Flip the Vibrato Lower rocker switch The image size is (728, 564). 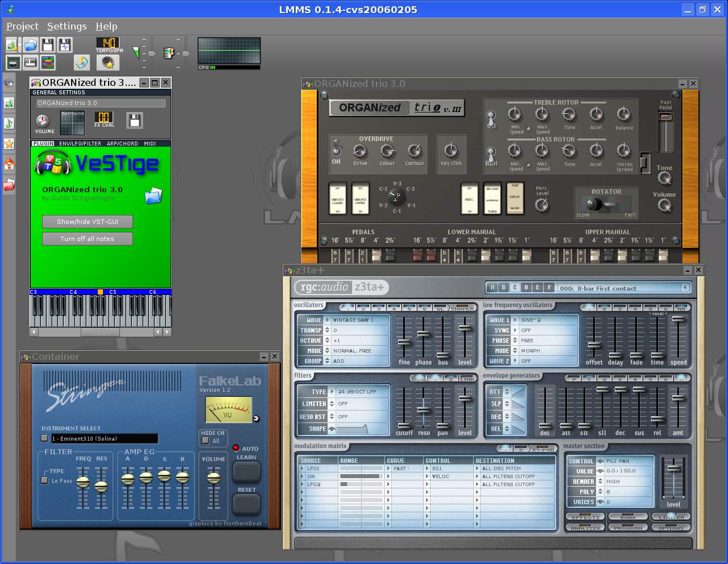pos(337,199)
